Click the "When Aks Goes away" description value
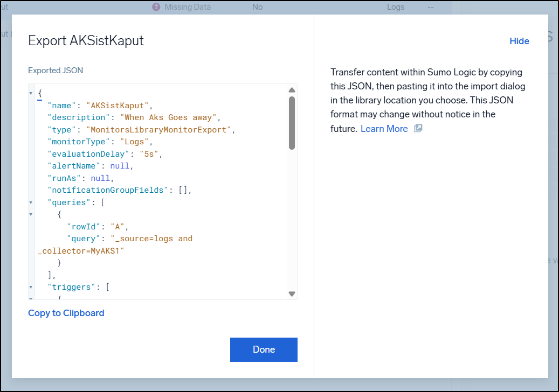Image resolution: width=559 pixels, height=392 pixels. (170, 117)
